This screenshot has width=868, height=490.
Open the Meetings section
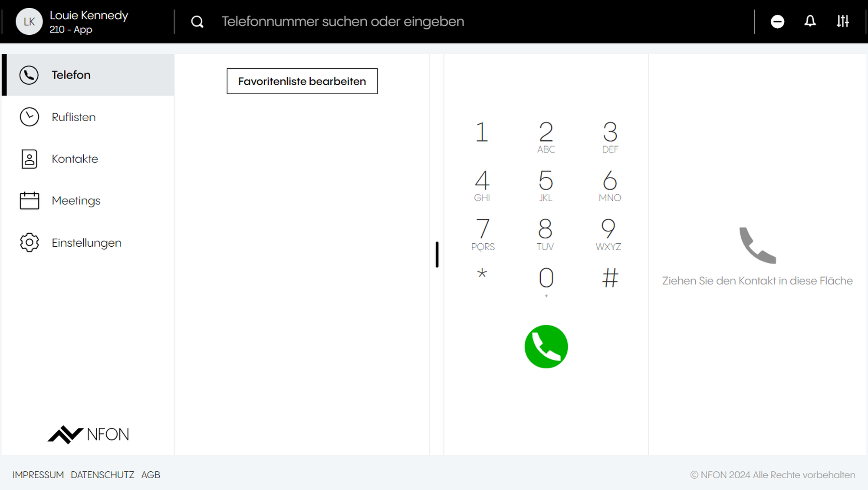point(88,201)
